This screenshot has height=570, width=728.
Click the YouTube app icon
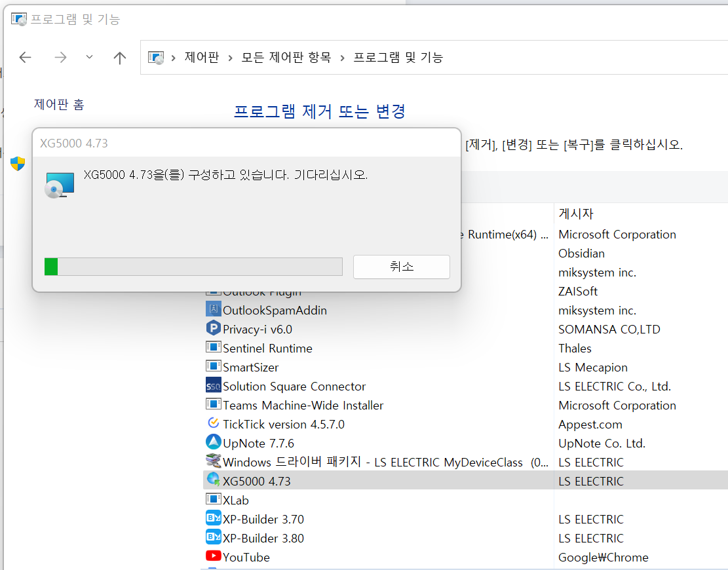pos(213,556)
